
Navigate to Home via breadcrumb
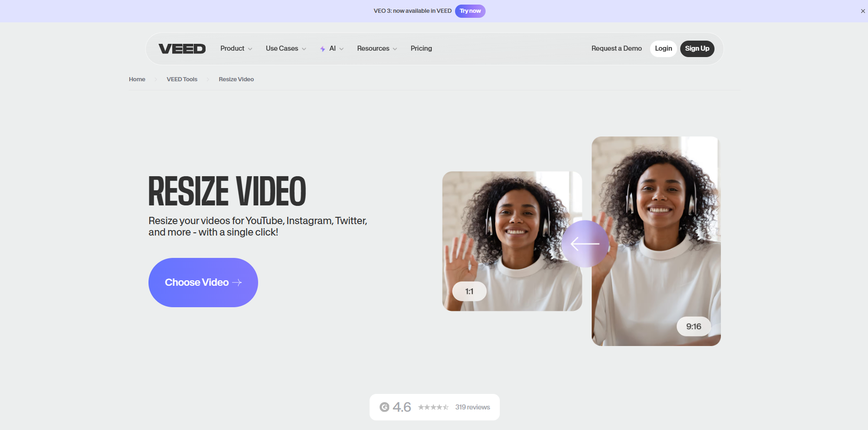137,79
